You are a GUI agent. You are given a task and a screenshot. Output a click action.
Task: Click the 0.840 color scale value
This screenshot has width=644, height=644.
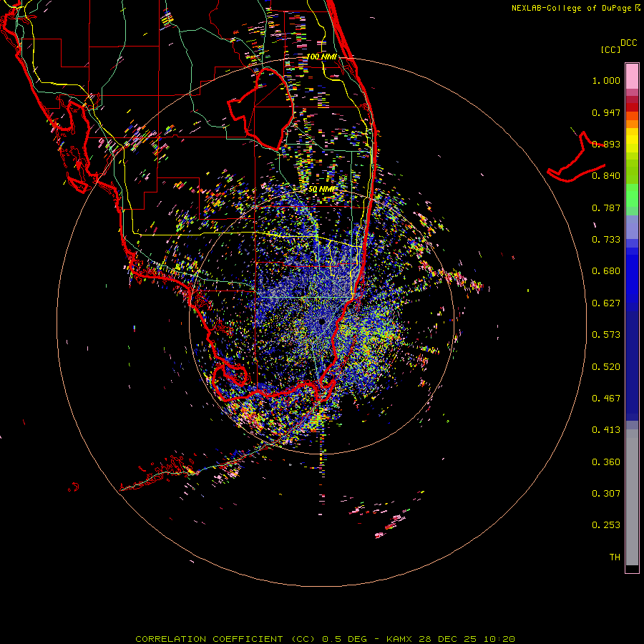click(606, 176)
